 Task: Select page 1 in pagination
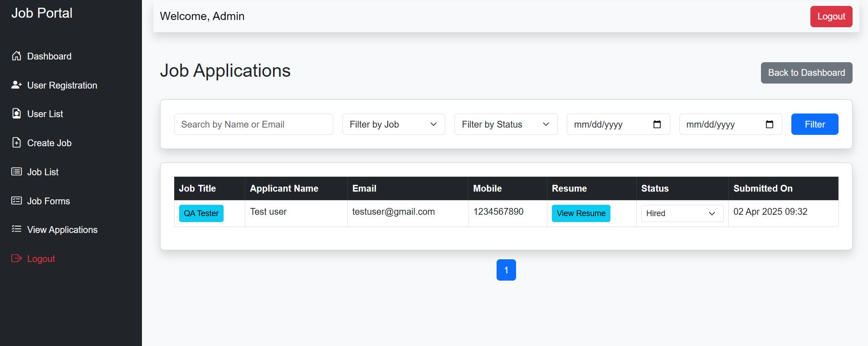[x=506, y=270]
